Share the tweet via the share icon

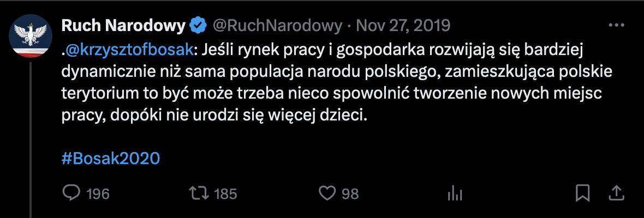[x=616, y=193]
